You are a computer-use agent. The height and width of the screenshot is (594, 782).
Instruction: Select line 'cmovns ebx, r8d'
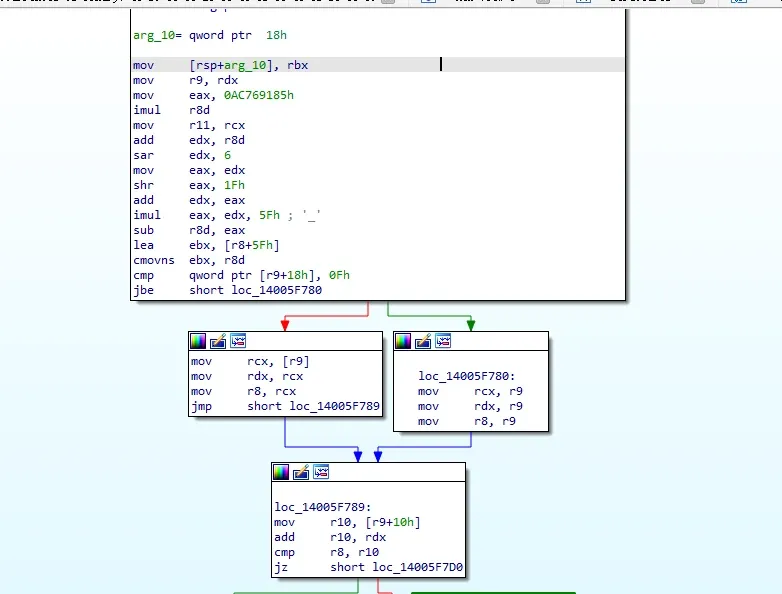pos(189,260)
